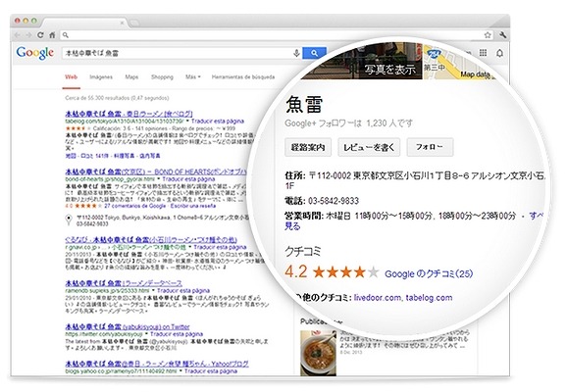Image resolution: width=567 pixels, height=392 pixels.
Task: Open Google のクチコミ(25) reviews link
Action: (429, 273)
